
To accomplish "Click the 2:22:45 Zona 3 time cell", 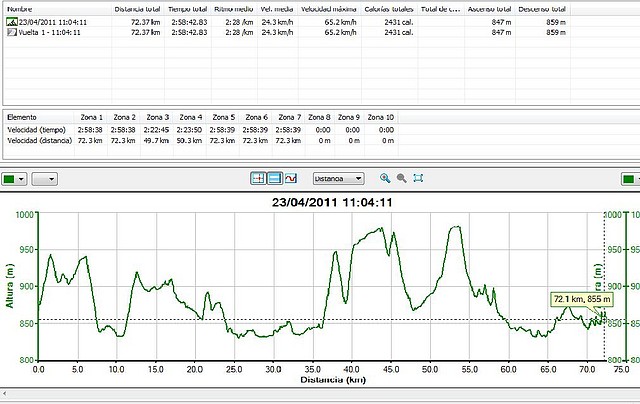I will point(156,130).
